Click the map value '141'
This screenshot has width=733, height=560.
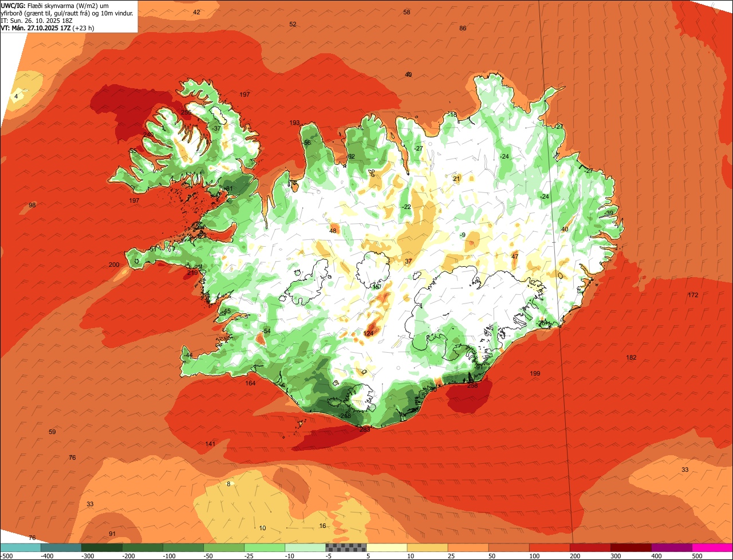pos(210,444)
